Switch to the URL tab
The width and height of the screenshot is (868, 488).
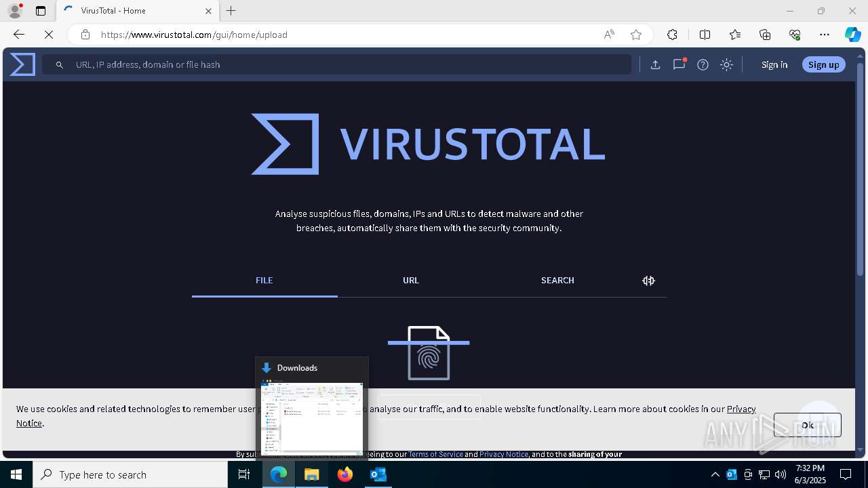(411, 280)
